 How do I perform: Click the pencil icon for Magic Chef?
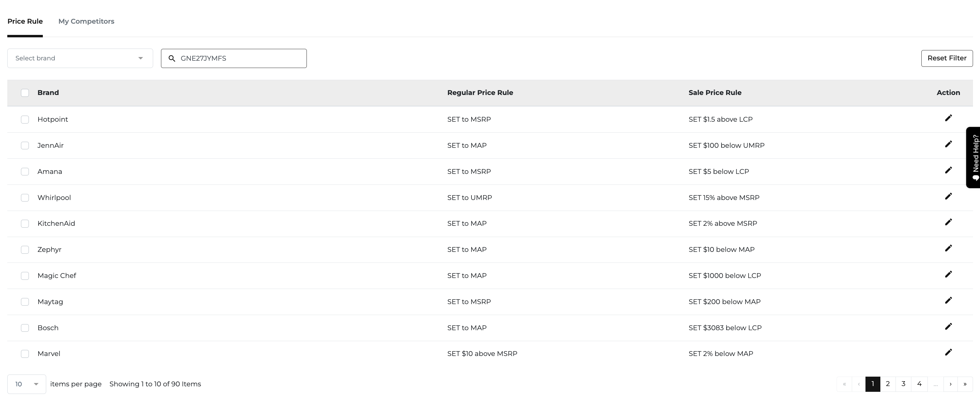coord(948,275)
